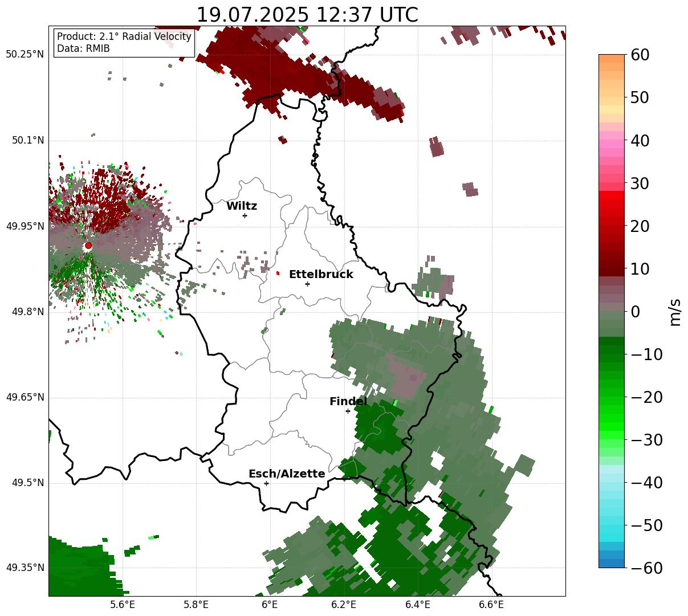Viewport: 688px width, 616px height.
Task: Click the colorbar label −30
Action: click(x=646, y=440)
